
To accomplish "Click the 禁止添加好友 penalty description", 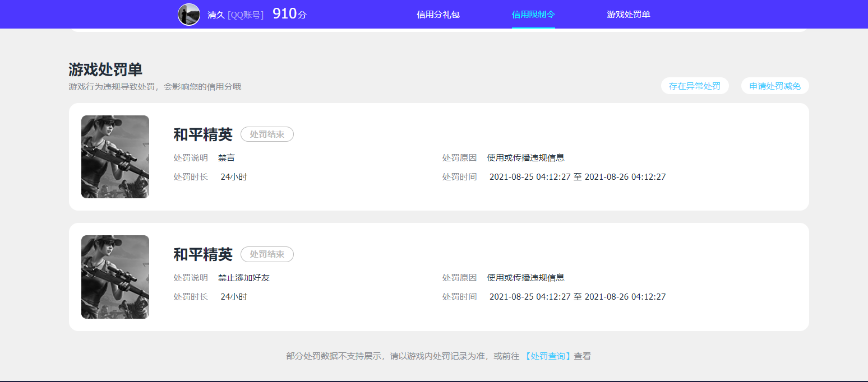I will tap(243, 277).
